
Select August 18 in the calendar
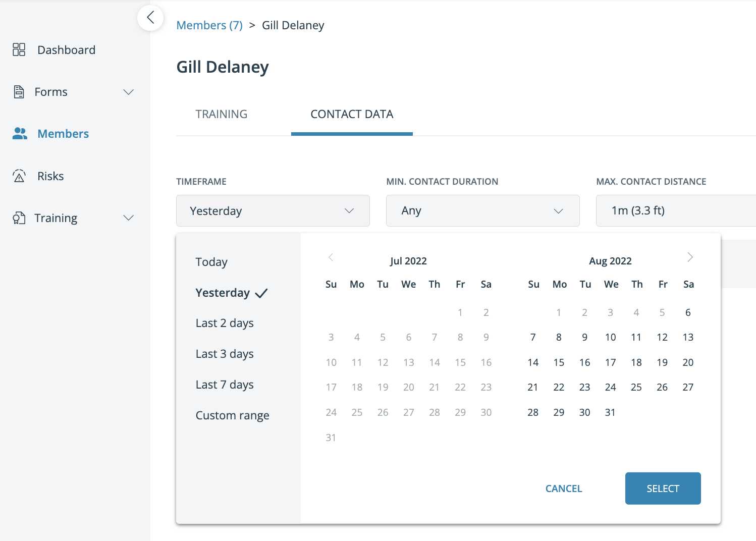tap(636, 362)
